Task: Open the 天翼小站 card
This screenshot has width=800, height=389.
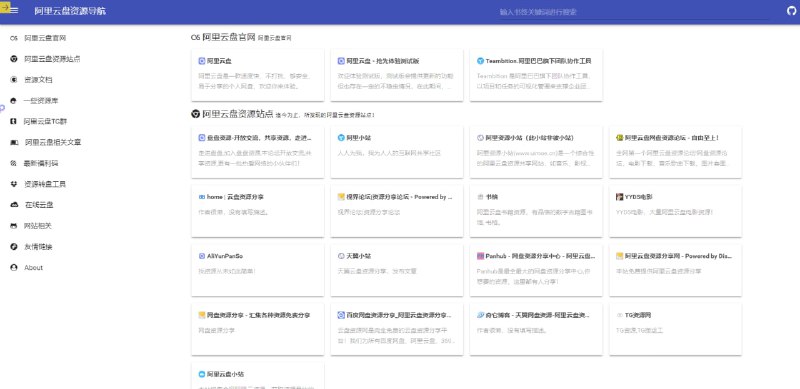Action: 396,271
